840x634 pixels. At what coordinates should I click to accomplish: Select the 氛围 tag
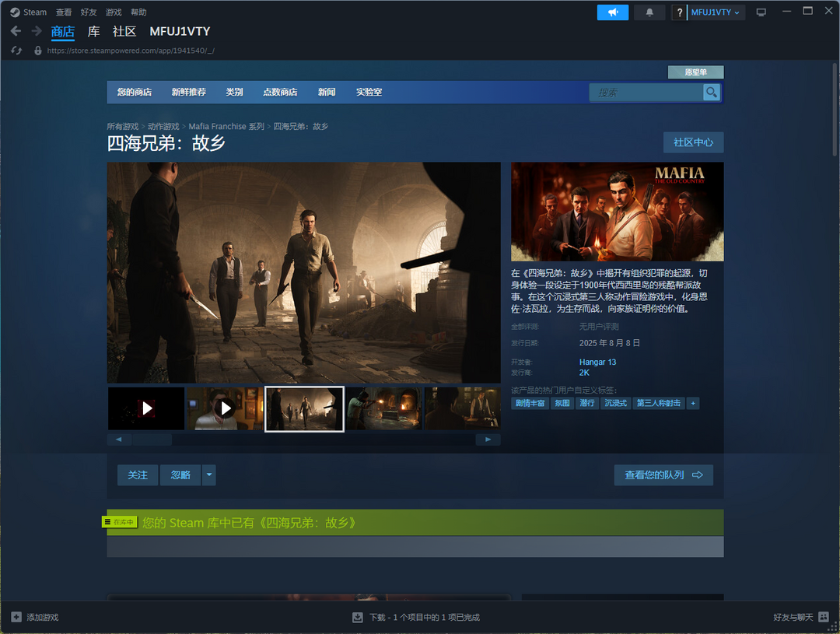pos(562,403)
